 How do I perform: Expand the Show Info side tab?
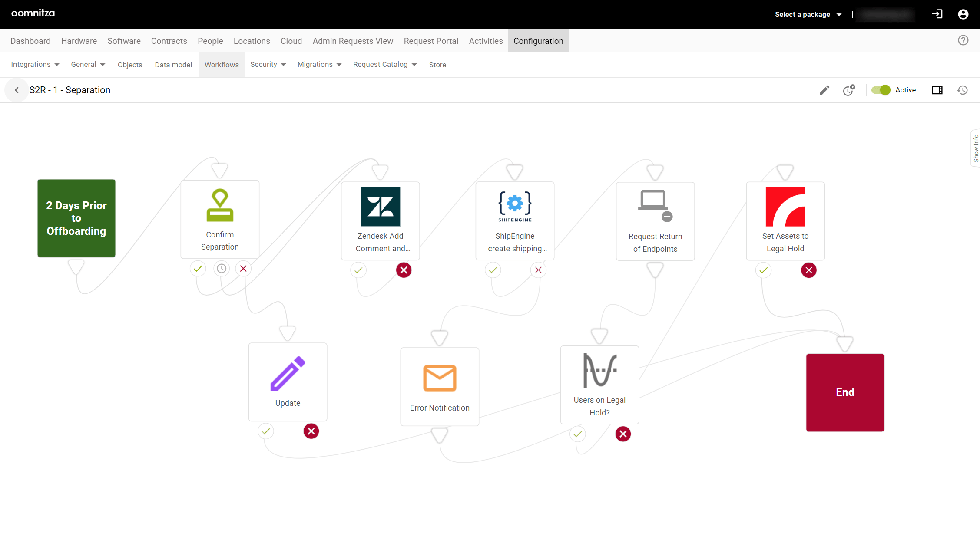(976, 148)
